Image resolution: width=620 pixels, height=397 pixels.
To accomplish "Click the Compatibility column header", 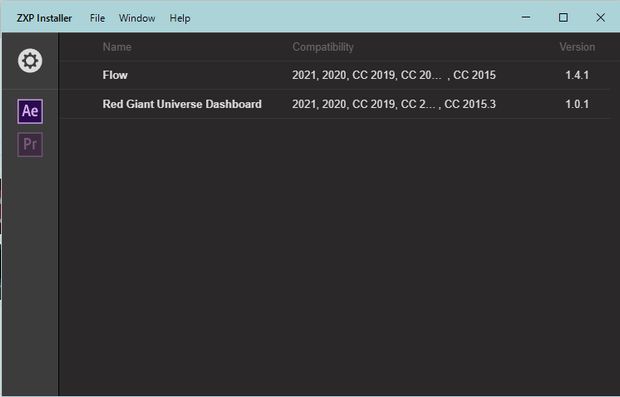I will tap(323, 47).
